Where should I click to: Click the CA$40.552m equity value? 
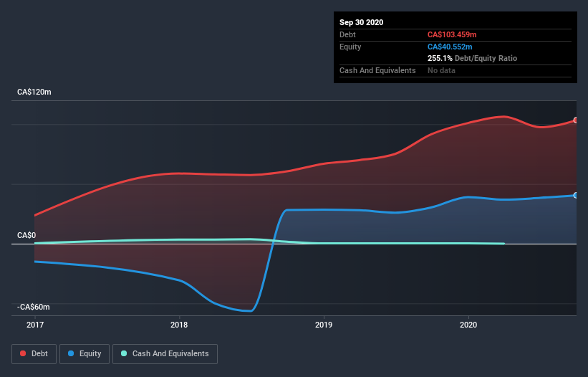450,47
